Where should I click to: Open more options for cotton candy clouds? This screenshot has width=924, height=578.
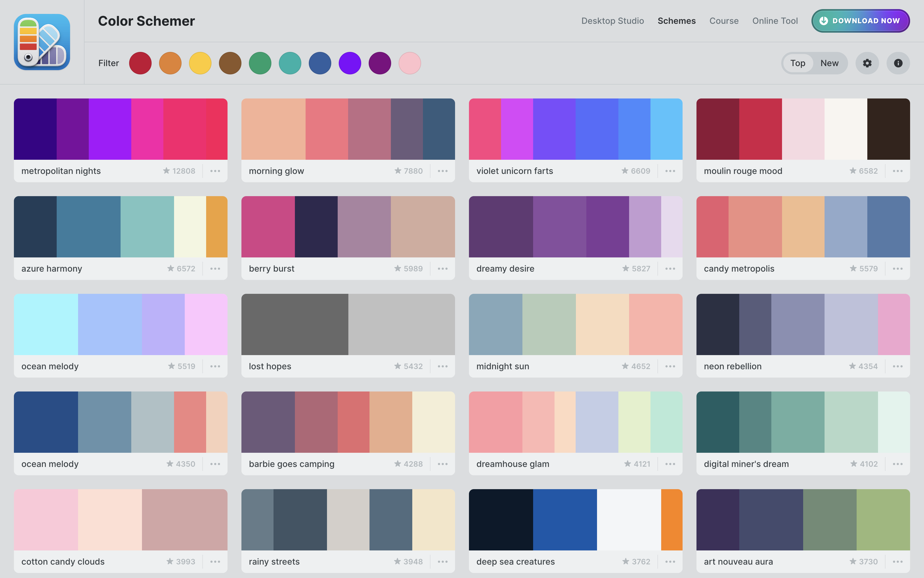point(215,562)
